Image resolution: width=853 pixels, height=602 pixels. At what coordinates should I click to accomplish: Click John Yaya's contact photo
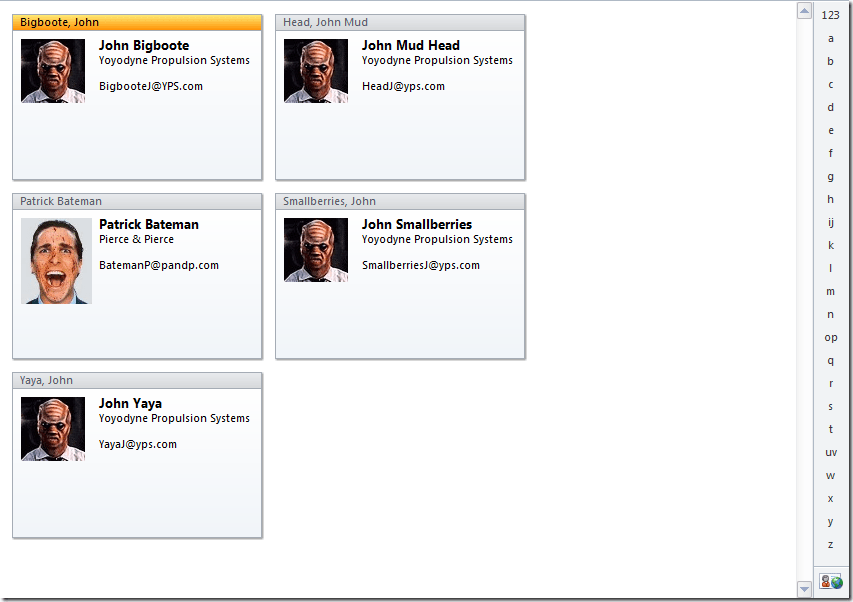pyautogui.click(x=53, y=429)
